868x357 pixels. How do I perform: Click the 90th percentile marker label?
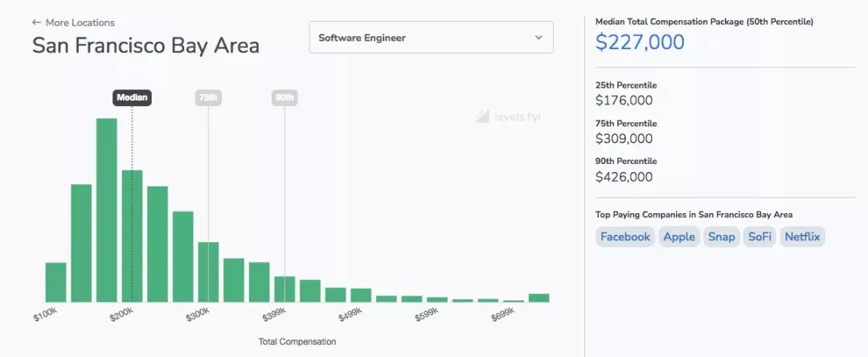click(285, 97)
